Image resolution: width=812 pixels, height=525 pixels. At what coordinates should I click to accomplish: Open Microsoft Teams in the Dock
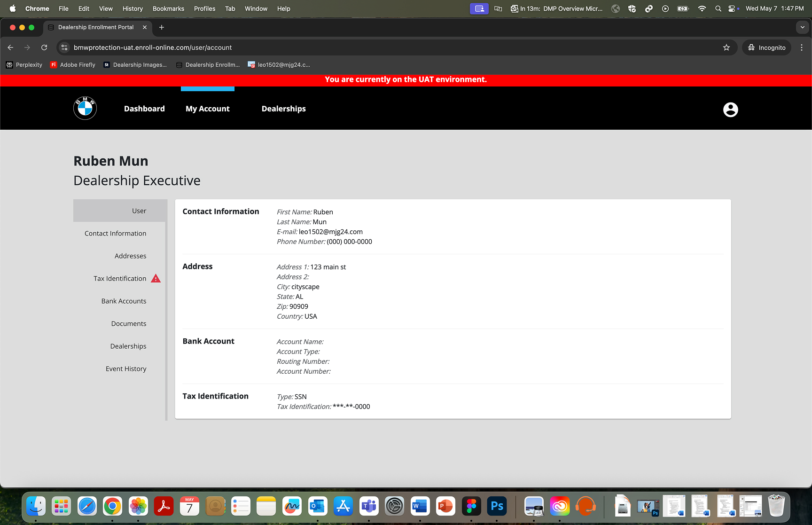[369, 506]
